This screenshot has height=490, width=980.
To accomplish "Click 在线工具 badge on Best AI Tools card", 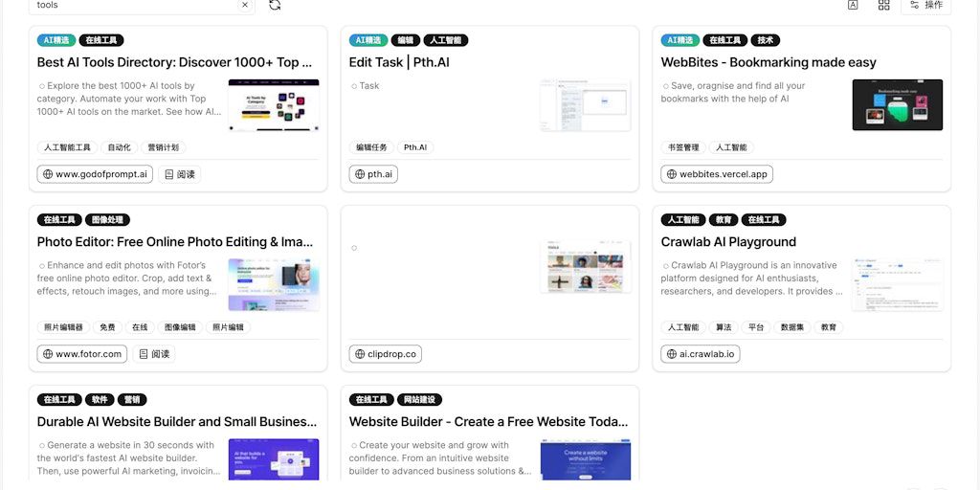I will (101, 40).
